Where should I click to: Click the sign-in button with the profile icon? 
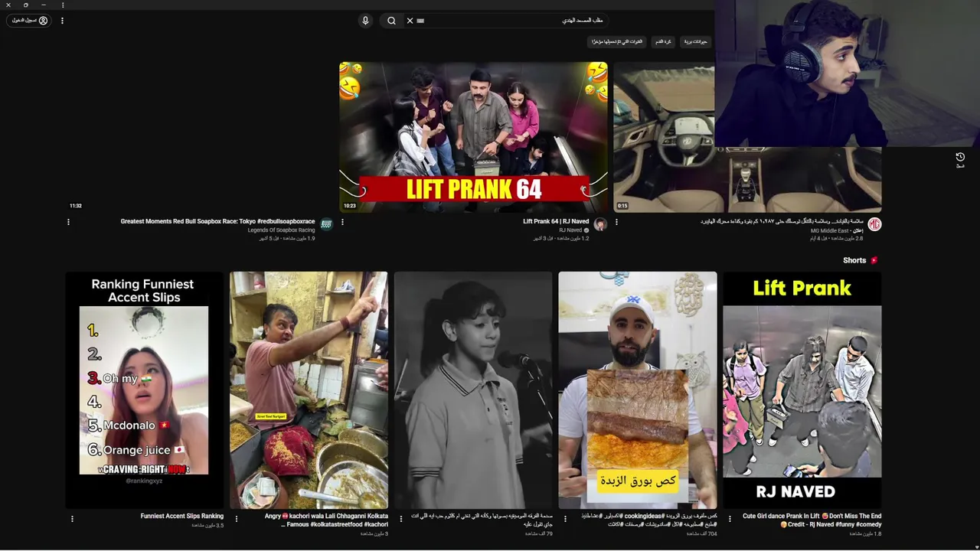[x=30, y=21]
